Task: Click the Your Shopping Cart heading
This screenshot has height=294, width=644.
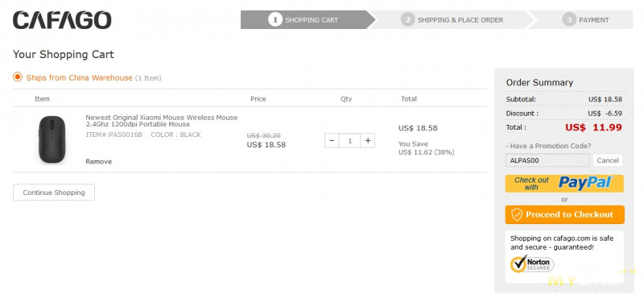Action: (x=64, y=54)
